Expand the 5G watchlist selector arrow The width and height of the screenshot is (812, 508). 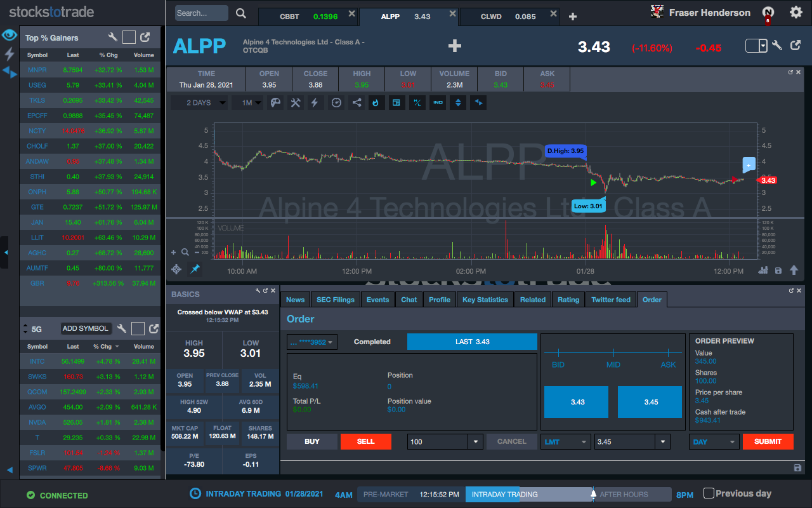[x=25, y=329]
